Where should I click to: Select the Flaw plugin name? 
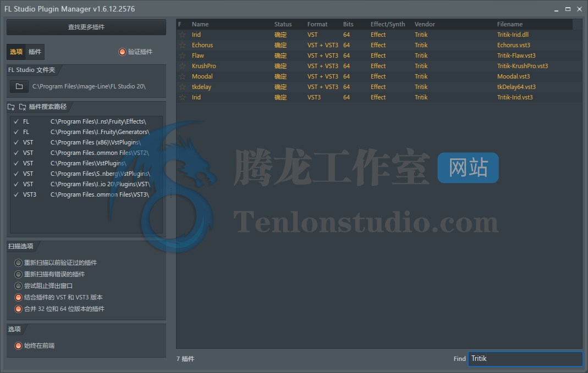point(197,56)
